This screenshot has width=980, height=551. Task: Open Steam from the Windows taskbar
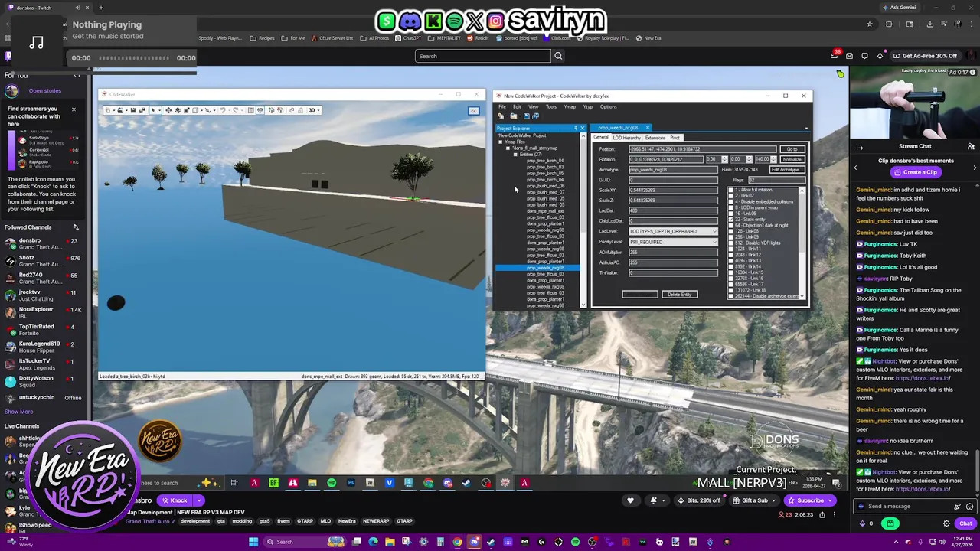(491, 542)
